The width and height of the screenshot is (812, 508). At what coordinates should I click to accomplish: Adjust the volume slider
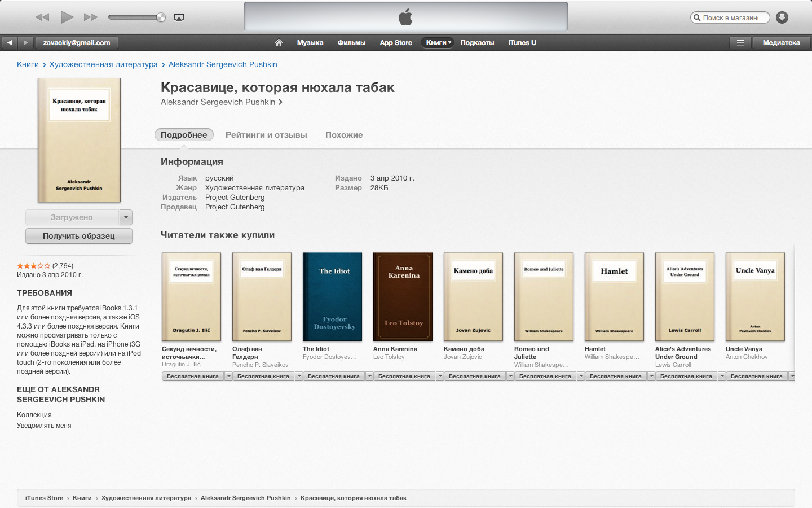click(x=136, y=17)
